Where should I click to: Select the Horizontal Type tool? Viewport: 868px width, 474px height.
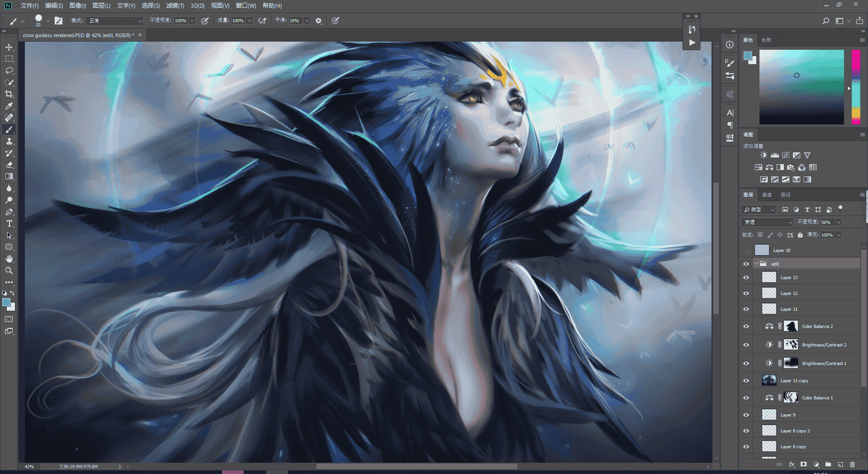(x=9, y=223)
